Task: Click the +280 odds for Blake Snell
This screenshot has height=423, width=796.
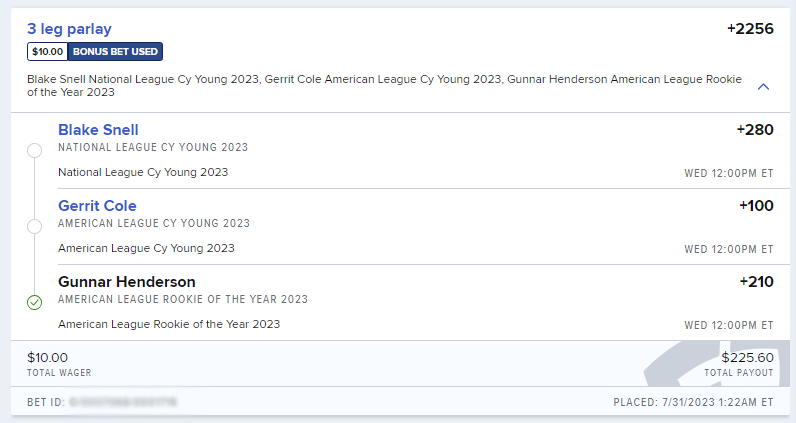Action: point(755,130)
